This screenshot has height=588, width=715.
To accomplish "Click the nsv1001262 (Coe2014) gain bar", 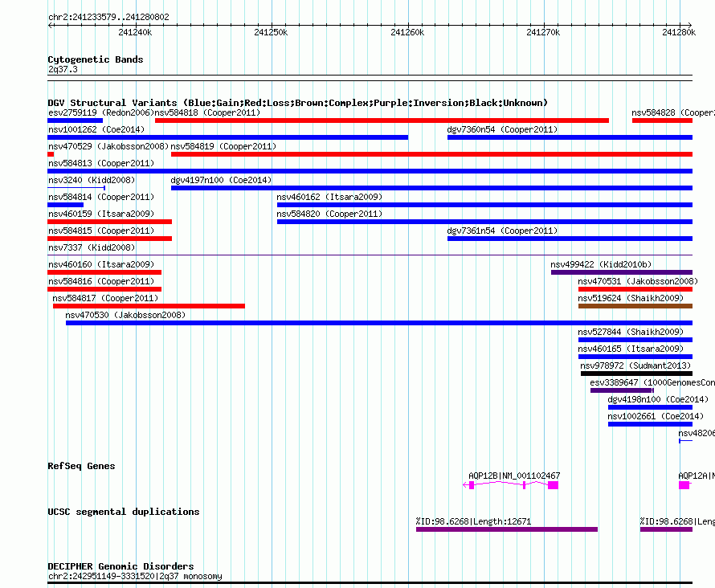I will pyautogui.click(x=228, y=137).
